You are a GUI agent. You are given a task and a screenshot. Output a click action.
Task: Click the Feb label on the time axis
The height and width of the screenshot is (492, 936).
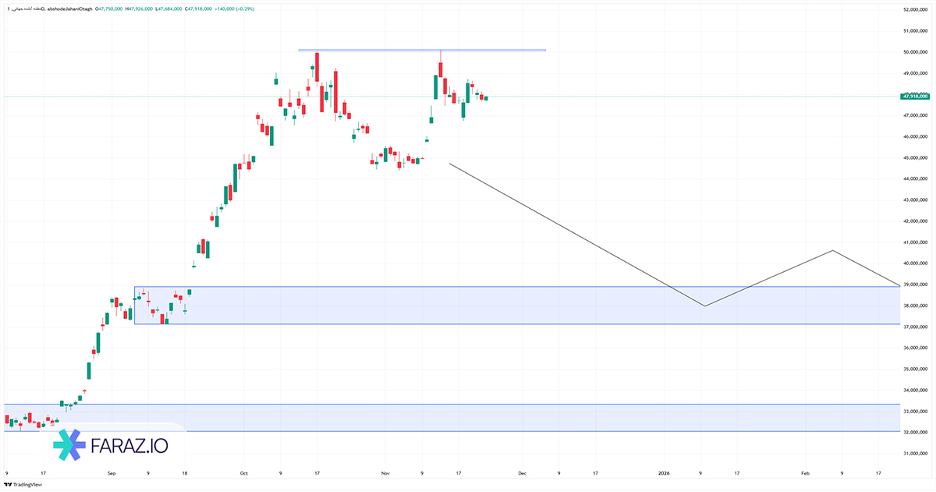pos(805,472)
